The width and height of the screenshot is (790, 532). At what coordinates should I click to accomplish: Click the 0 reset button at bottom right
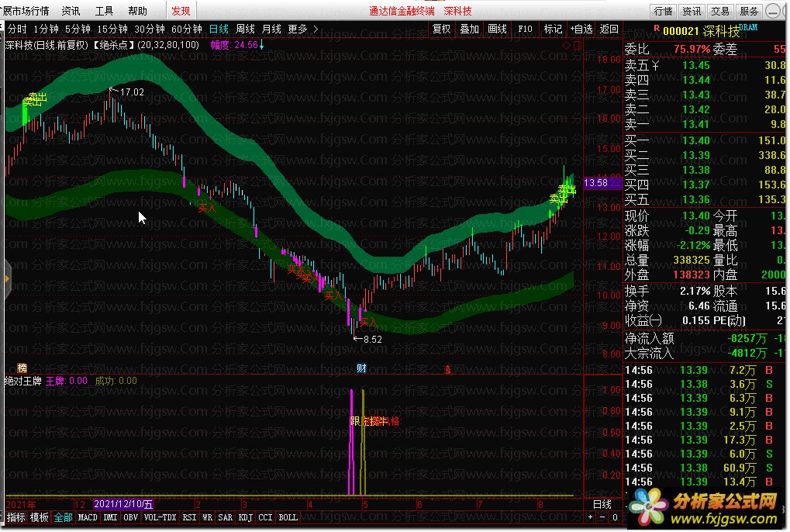(x=615, y=517)
